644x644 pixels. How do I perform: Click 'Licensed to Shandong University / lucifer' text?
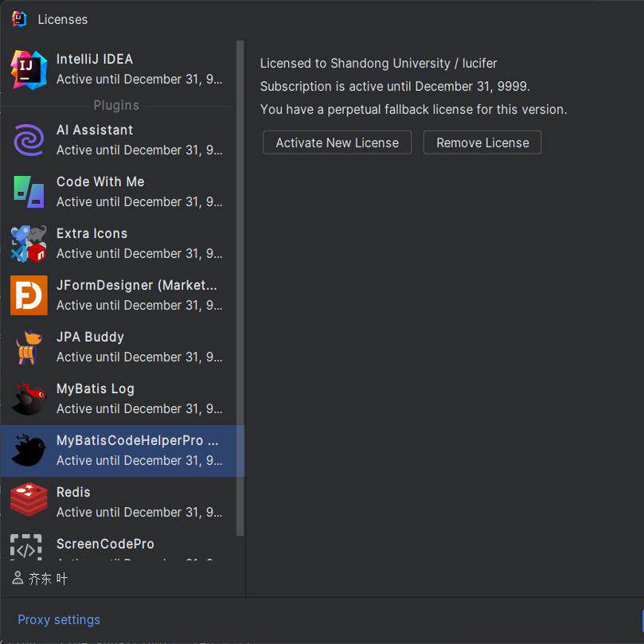pyautogui.click(x=378, y=63)
